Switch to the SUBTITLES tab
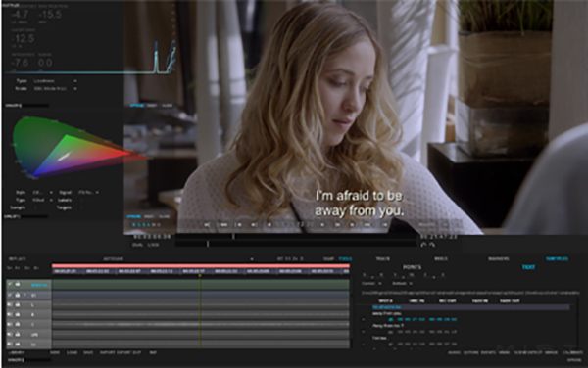Screen dimensions: 588x368 coord(558,258)
